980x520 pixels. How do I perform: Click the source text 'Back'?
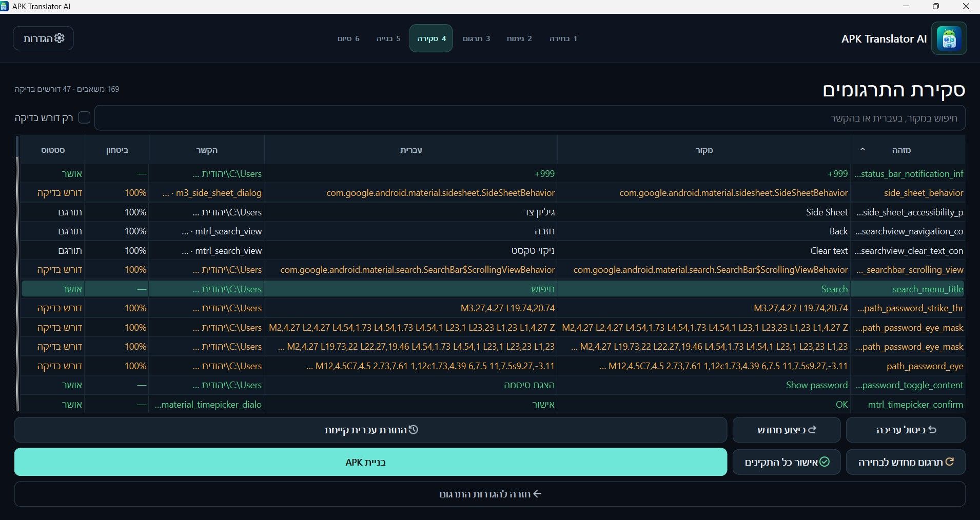(838, 231)
